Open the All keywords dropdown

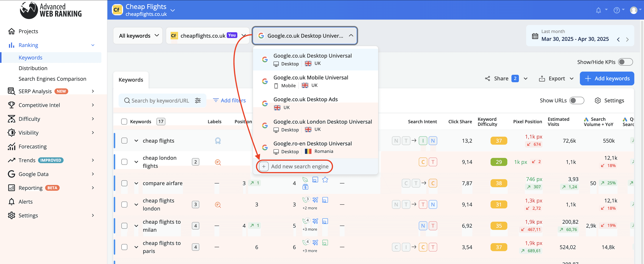click(138, 36)
